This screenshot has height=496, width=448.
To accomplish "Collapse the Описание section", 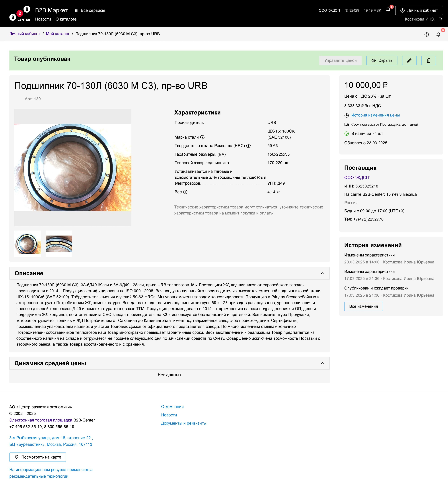I will [x=322, y=273].
